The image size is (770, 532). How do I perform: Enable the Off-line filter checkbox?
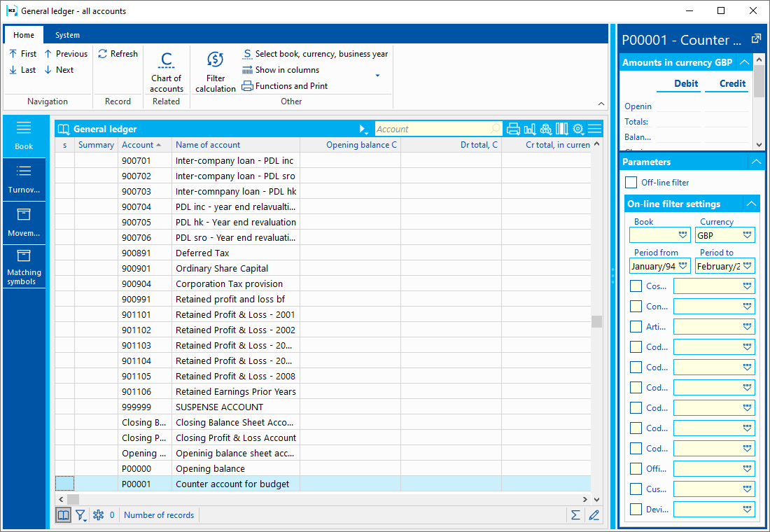point(631,183)
